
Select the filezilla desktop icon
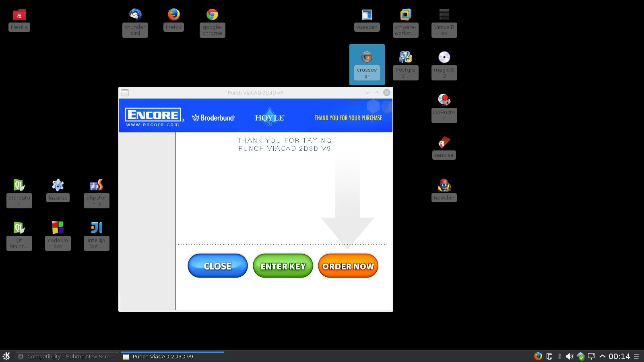point(19,20)
